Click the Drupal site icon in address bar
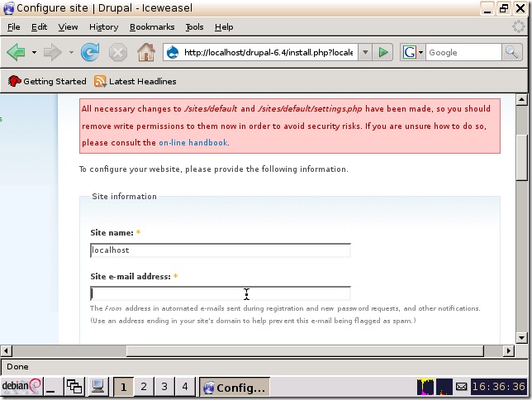Screen dimensions: 532x400 (x=173, y=52)
